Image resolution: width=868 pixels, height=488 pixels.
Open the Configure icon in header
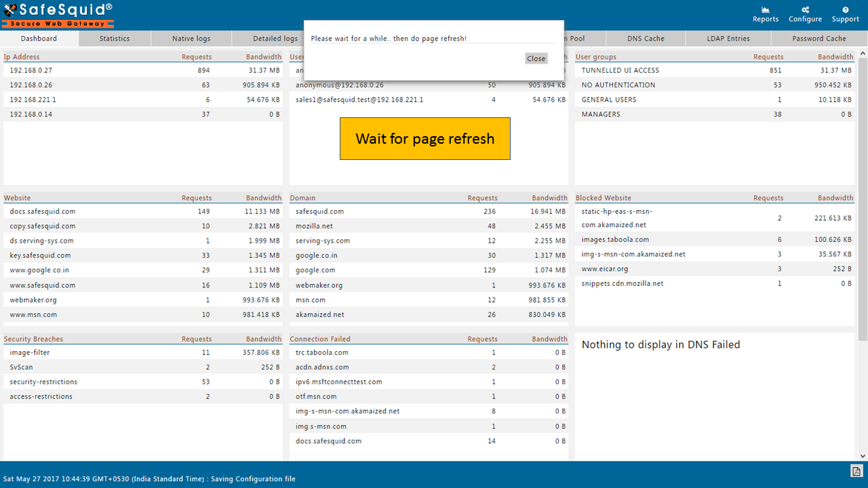[805, 14]
